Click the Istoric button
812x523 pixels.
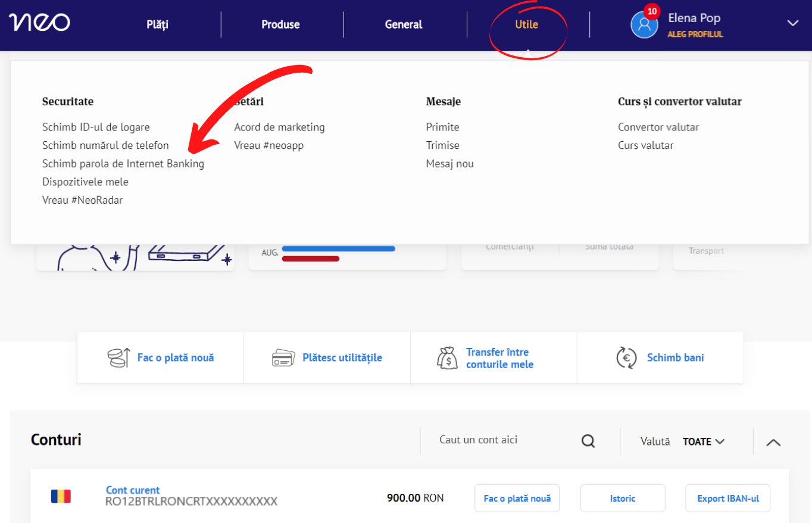[x=623, y=499]
